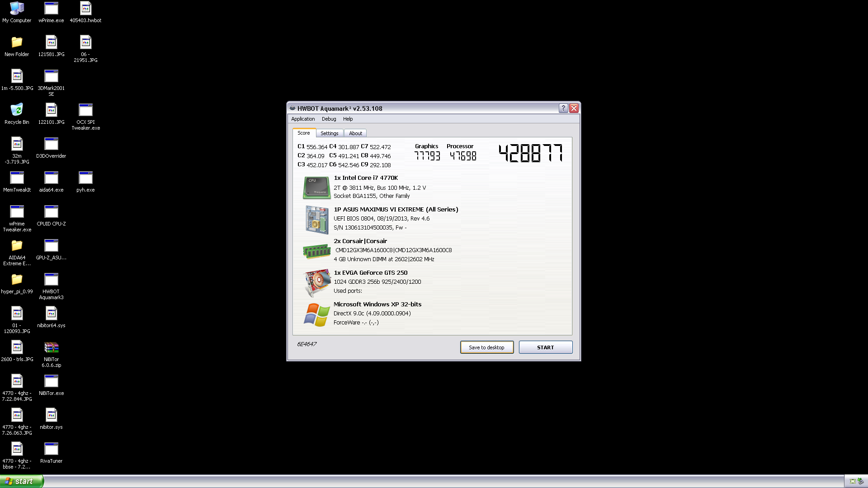
Task: Open the Recycle Bin icon
Action: click(17, 114)
